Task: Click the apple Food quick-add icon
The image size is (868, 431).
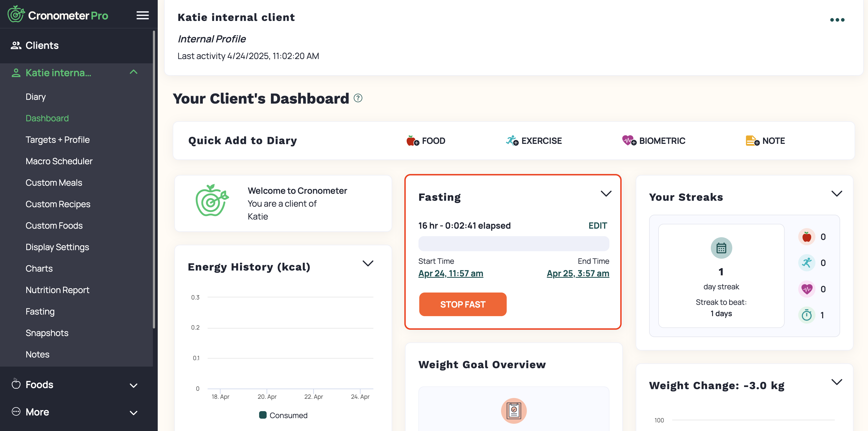Action: coord(413,140)
